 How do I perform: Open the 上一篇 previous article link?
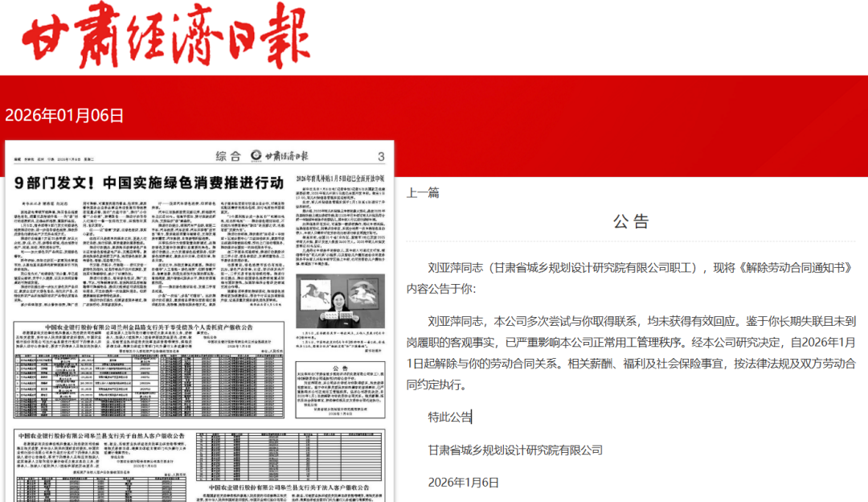tap(423, 193)
